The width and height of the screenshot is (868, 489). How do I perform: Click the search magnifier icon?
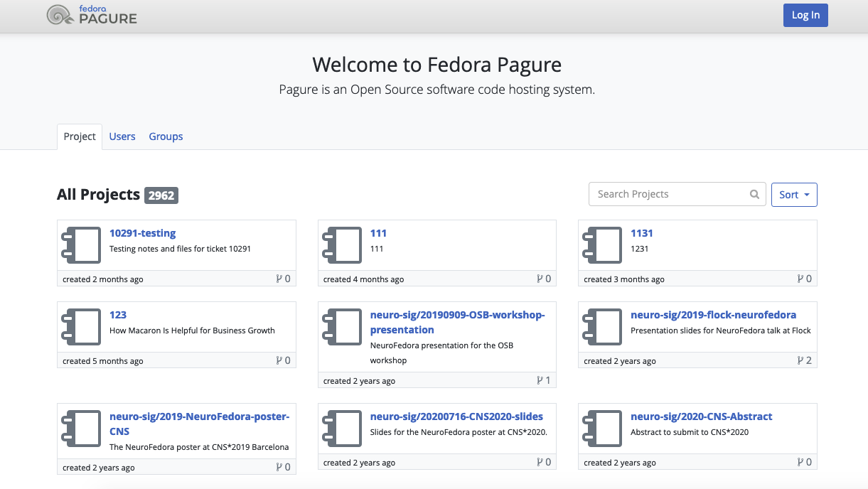click(754, 194)
